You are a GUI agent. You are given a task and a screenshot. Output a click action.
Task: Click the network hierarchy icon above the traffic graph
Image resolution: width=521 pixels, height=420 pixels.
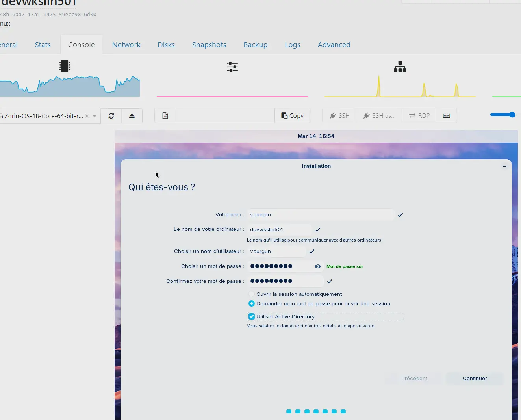(400, 66)
